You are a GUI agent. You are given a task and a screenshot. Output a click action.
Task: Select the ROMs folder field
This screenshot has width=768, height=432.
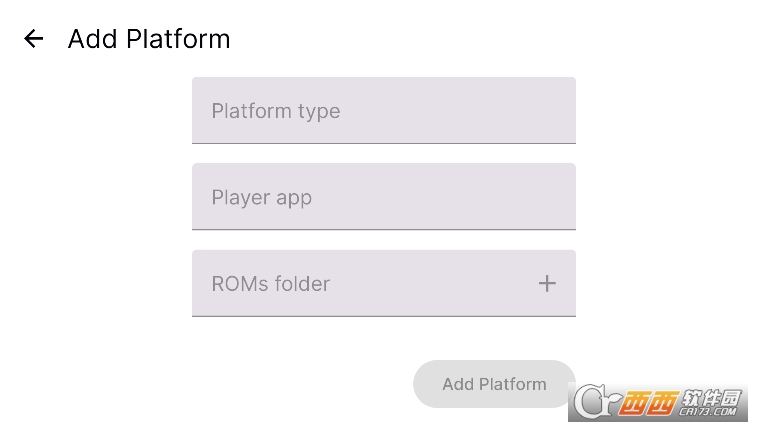point(384,284)
